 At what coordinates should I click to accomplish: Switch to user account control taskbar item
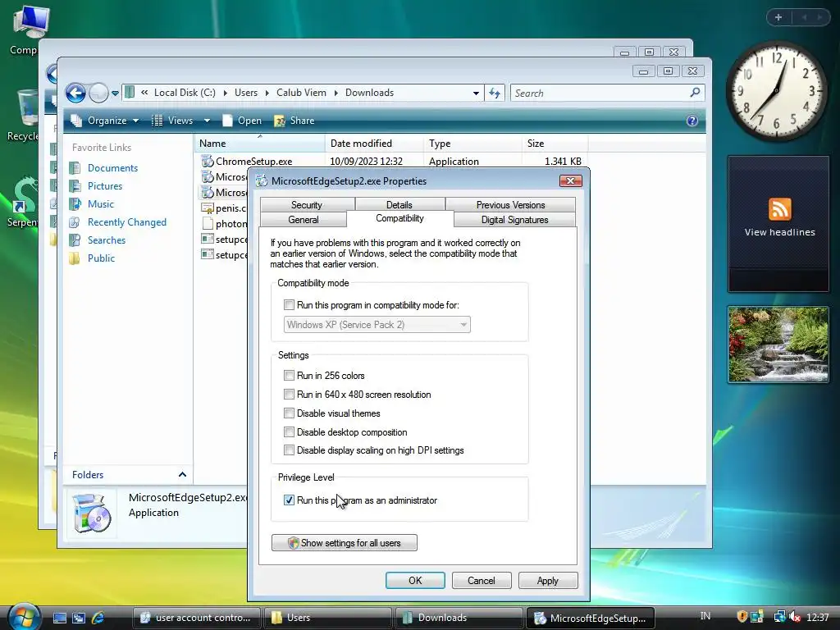click(196, 618)
